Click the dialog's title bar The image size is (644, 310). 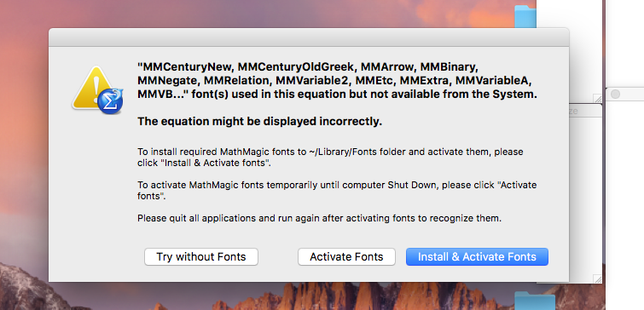pos(309,37)
